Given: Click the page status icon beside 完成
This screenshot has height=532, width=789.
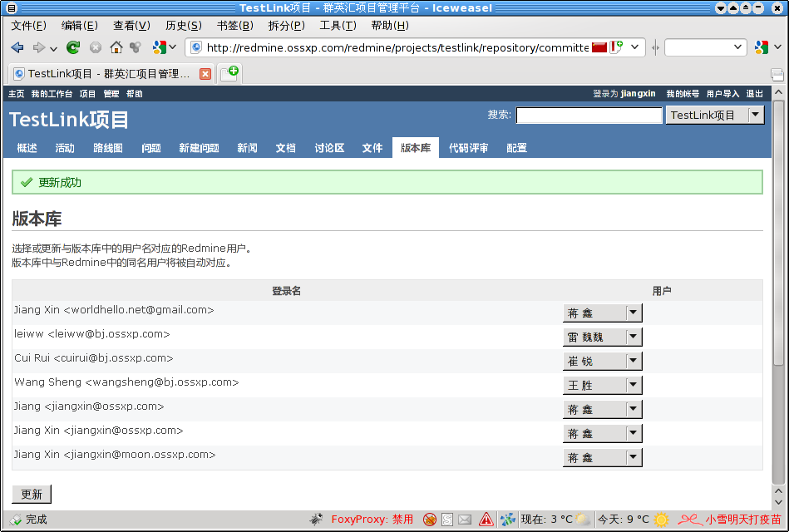Looking at the screenshot, I should click(16, 520).
